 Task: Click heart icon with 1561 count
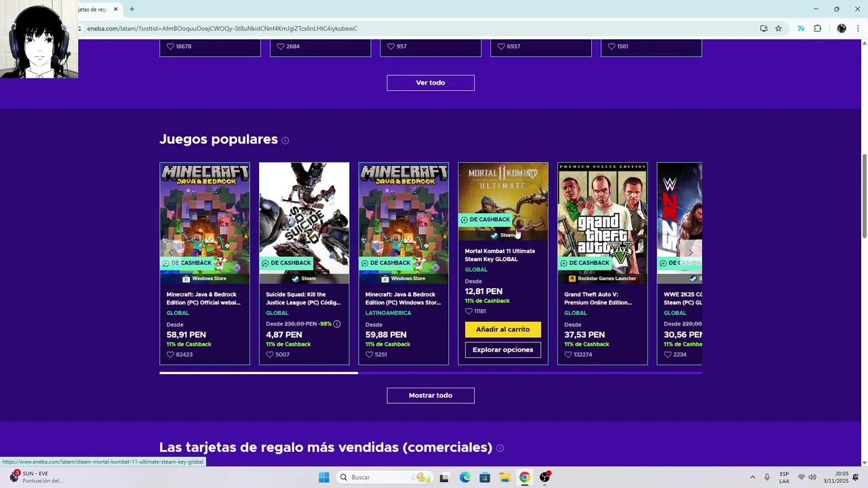coord(612,47)
